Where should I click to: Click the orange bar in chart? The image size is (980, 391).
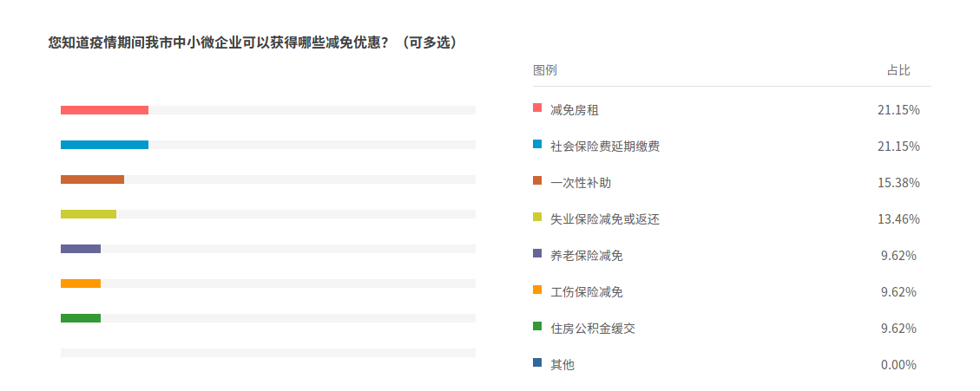pyautogui.click(x=81, y=283)
